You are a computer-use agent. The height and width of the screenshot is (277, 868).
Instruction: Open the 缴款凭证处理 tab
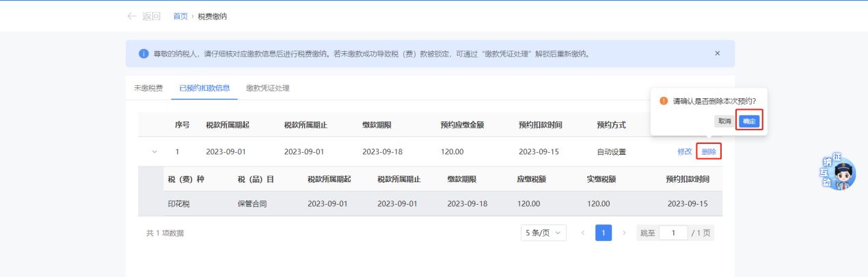point(268,88)
